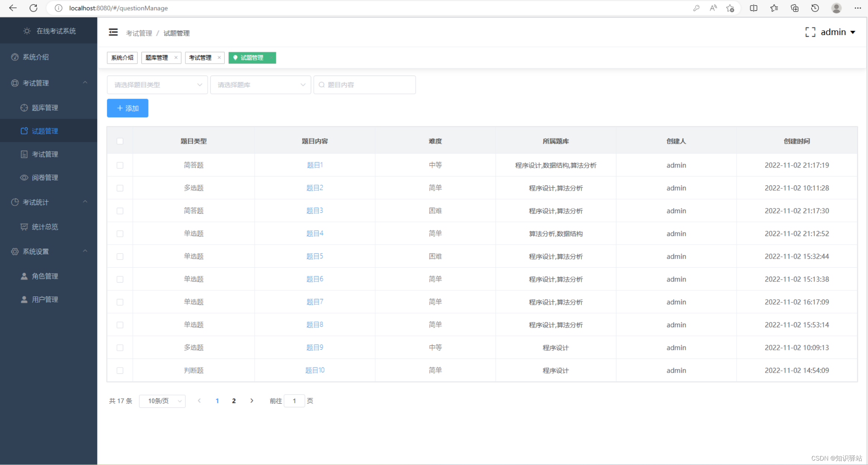Open 题库管理 in the sidebar
Screen dimensions: 868x465
coord(48,108)
